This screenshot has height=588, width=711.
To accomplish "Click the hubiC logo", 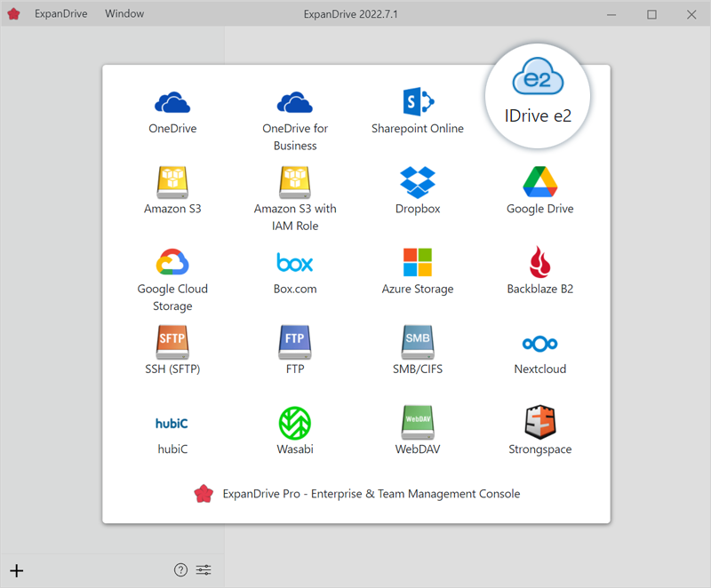I will tap(172, 423).
